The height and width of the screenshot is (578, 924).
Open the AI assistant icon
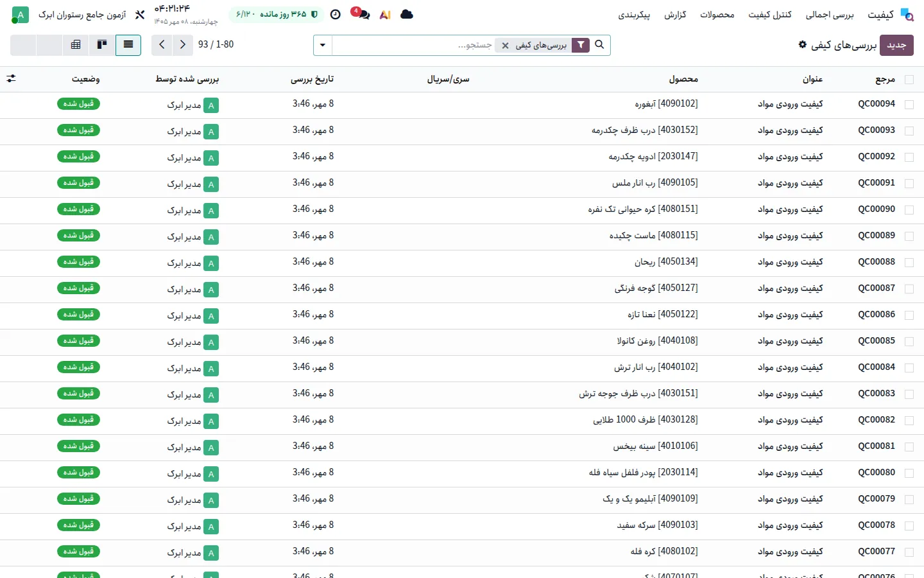click(385, 14)
